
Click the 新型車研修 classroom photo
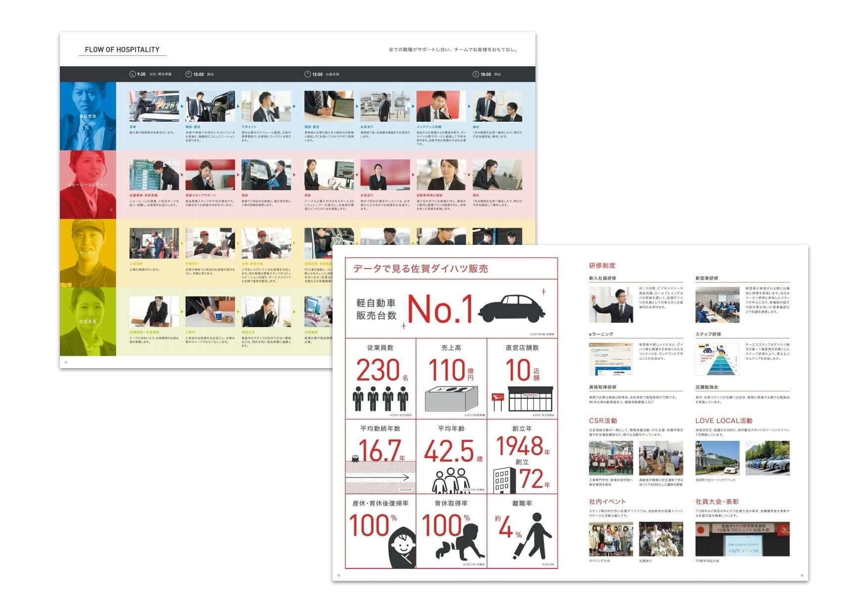coord(717,304)
